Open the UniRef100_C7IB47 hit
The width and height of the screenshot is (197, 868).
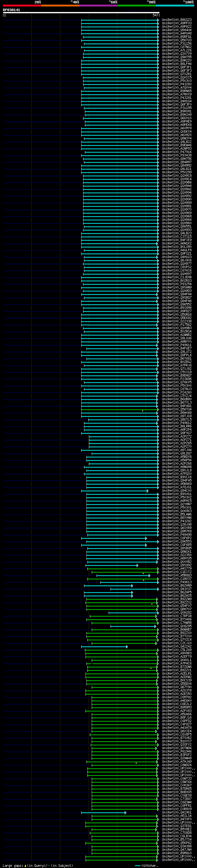[x=177, y=799]
